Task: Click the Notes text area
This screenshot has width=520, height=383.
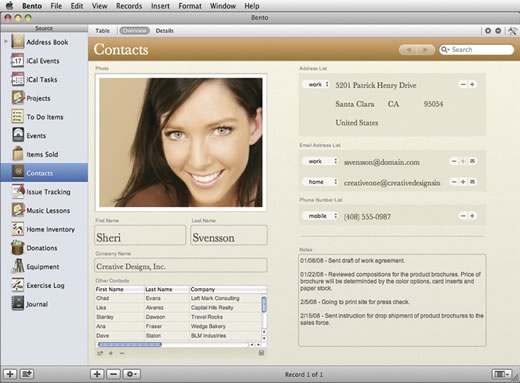Action: tap(392, 300)
